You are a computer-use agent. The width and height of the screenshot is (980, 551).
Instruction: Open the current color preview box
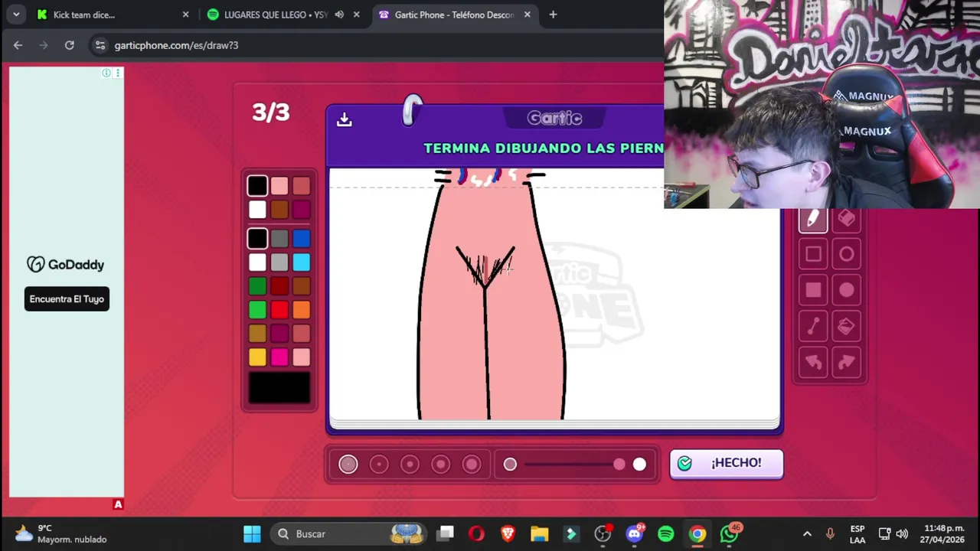point(279,388)
